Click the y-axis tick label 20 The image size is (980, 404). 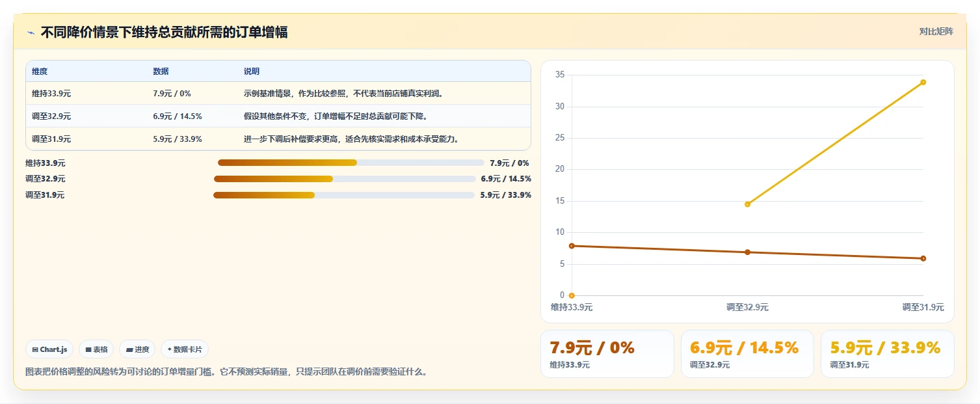click(559, 169)
